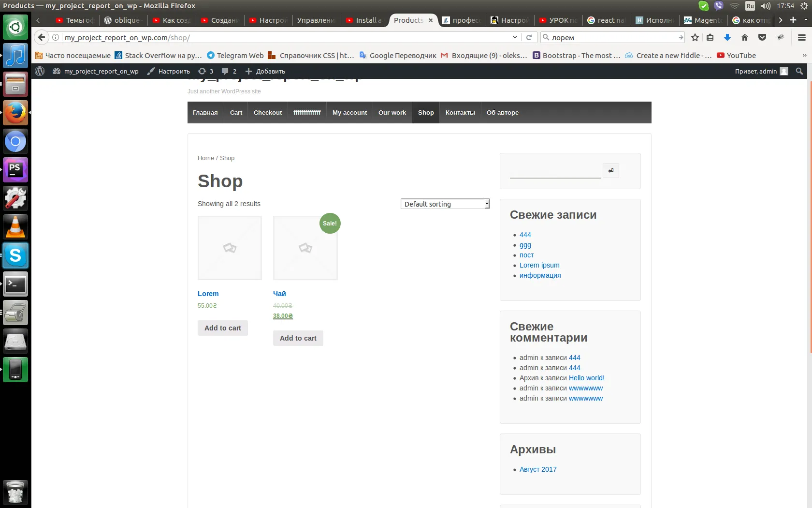The image size is (812, 508).
Task: Open the Checkout navigation item
Action: coord(268,112)
